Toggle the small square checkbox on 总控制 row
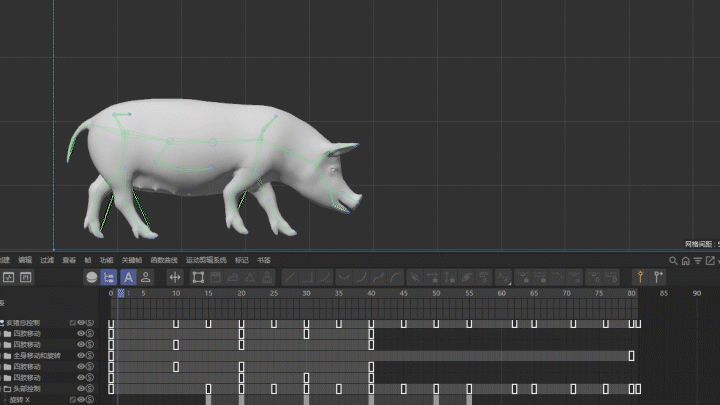The height and width of the screenshot is (405, 720). (73, 323)
